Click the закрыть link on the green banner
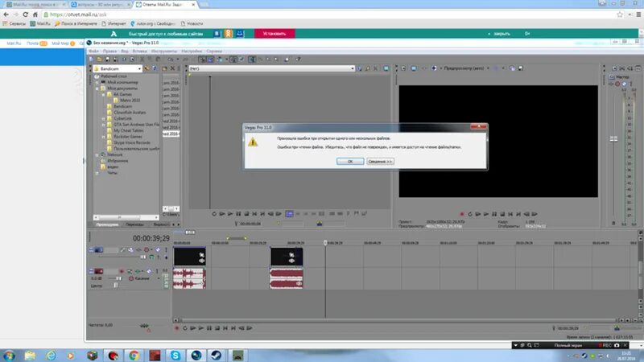This screenshot has height=362, width=644. coord(502,34)
